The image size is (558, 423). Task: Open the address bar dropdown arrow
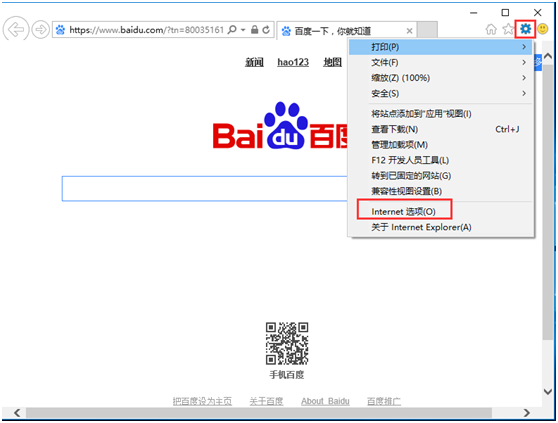coord(243,30)
